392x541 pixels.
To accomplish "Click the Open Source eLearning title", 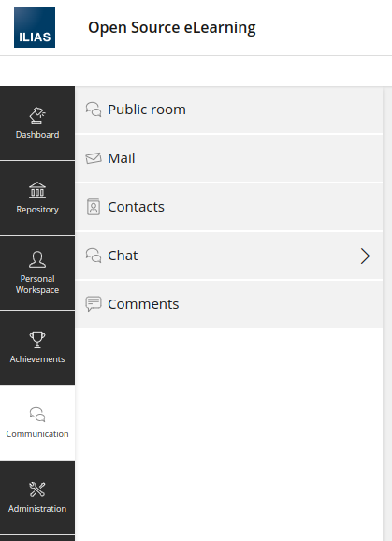I will 172,27.
